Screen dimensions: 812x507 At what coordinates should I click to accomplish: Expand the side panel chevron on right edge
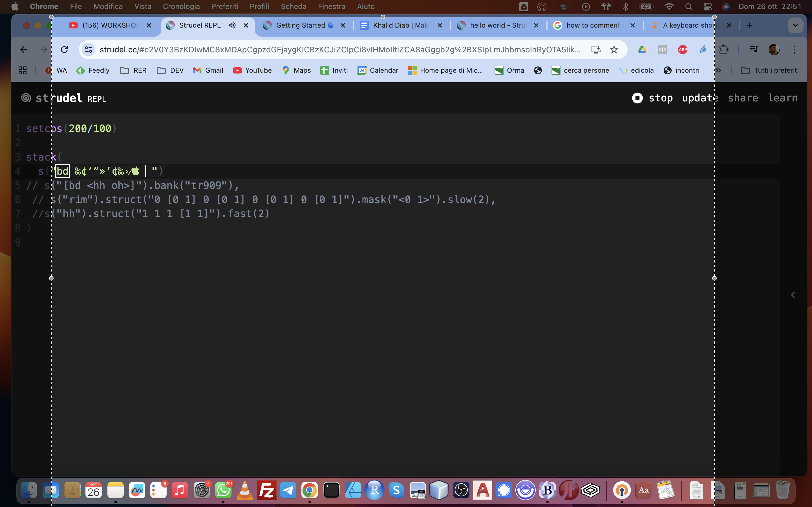pyautogui.click(x=793, y=295)
